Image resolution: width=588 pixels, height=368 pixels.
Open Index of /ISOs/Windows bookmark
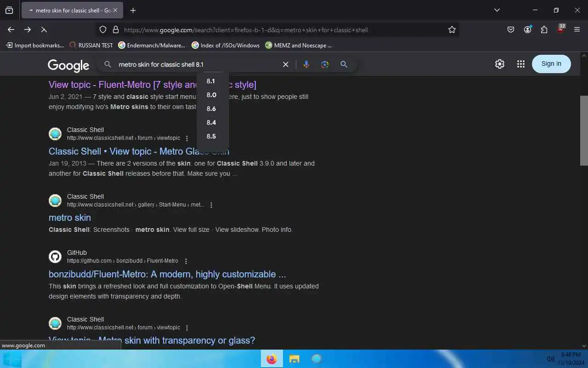click(x=226, y=45)
